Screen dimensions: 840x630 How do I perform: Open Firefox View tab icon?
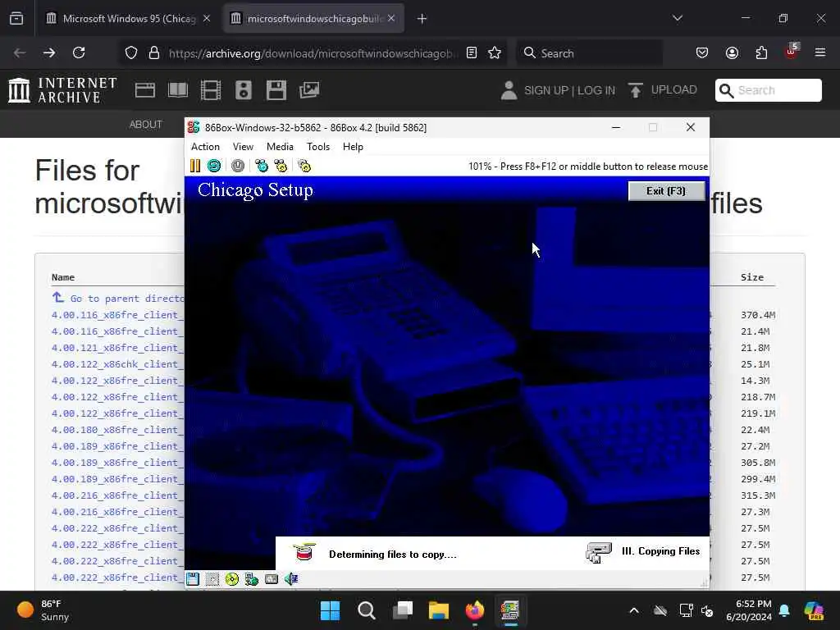pyautogui.click(x=16, y=19)
